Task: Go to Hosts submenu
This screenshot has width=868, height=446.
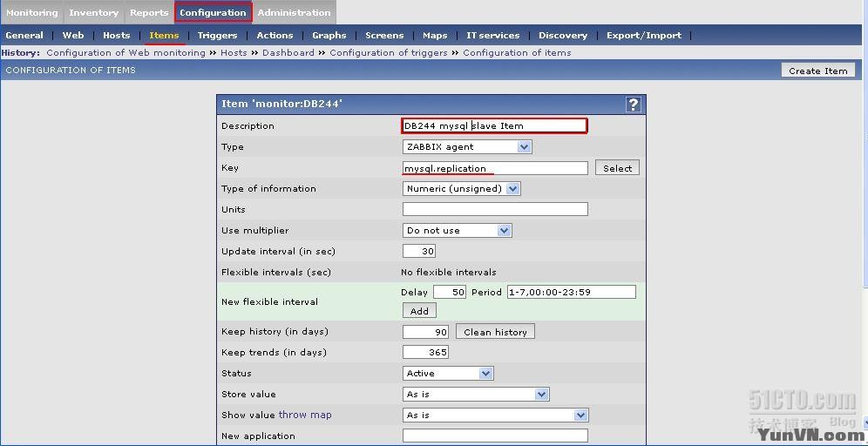Action: click(116, 36)
